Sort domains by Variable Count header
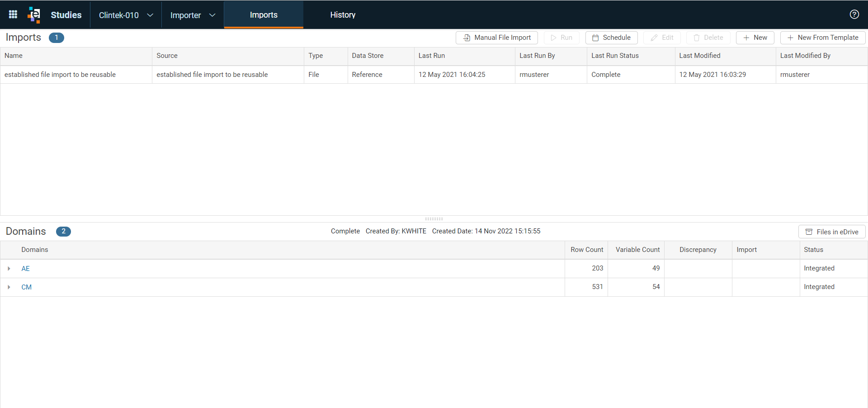Image resolution: width=868 pixels, height=408 pixels. point(636,250)
